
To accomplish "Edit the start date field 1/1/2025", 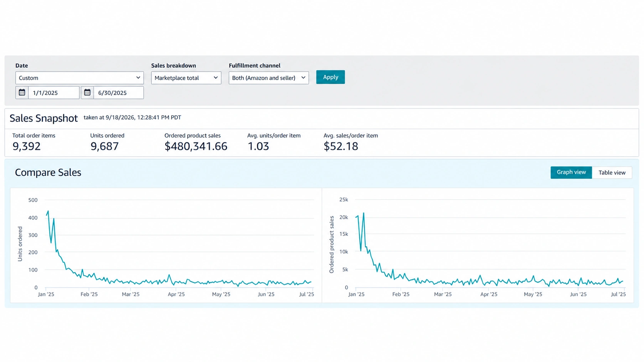I will click(54, 93).
